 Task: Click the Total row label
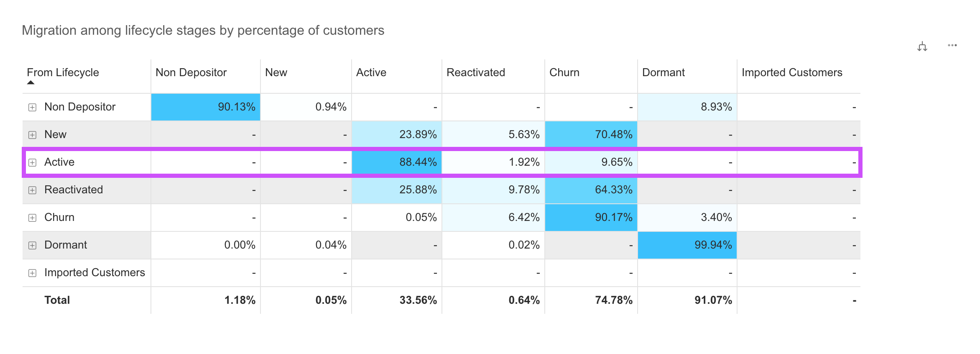pyautogui.click(x=57, y=300)
